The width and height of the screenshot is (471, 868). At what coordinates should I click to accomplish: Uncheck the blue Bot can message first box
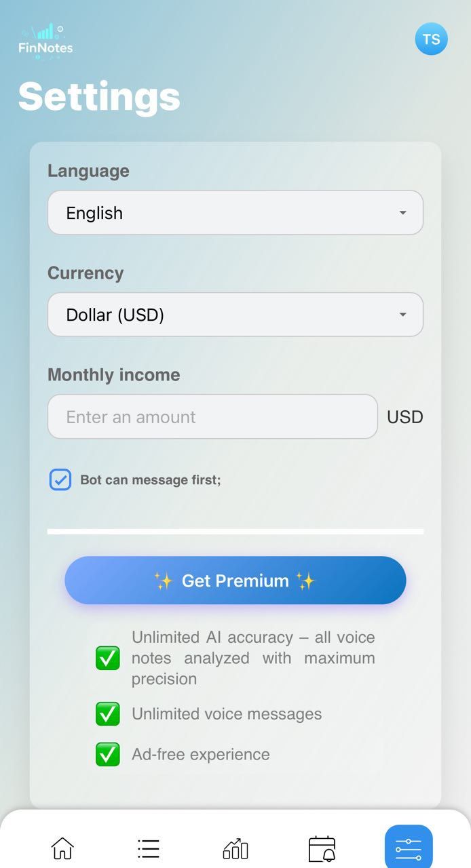(x=60, y=479)
